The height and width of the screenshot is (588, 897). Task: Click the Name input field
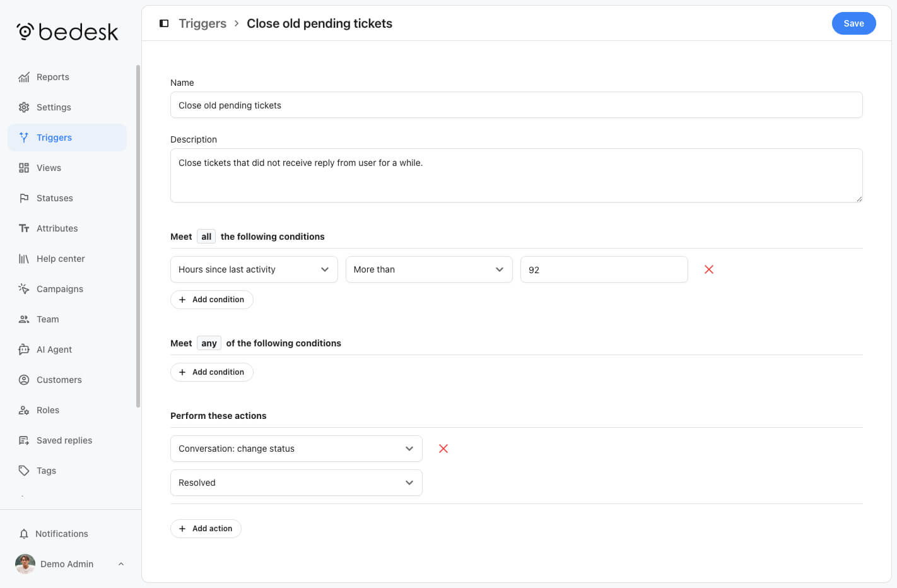516,105
